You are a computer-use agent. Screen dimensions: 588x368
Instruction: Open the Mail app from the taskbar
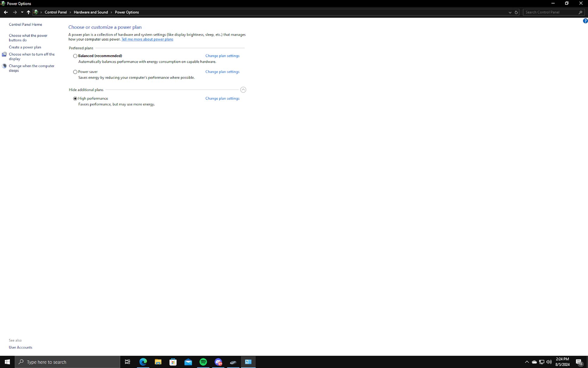coord(188,362)
